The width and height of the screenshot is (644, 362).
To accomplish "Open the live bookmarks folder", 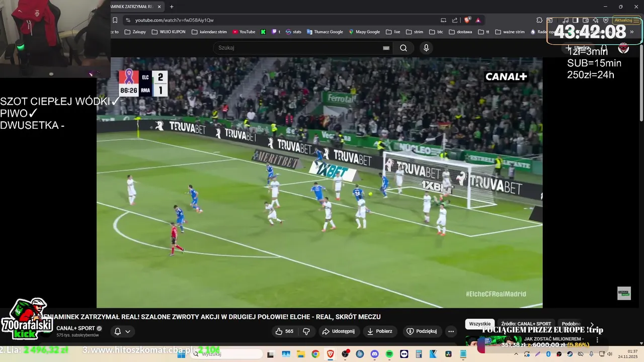I will [x=393, y=32].
